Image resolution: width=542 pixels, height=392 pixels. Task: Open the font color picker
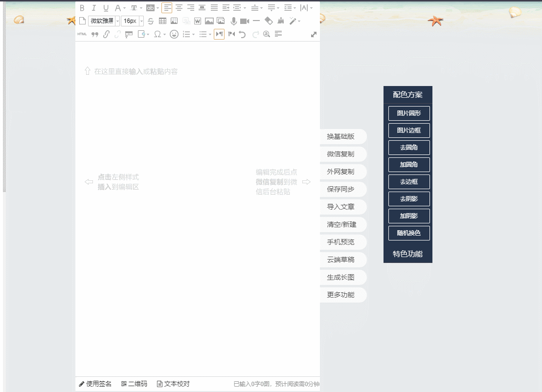tap(117, 8)
